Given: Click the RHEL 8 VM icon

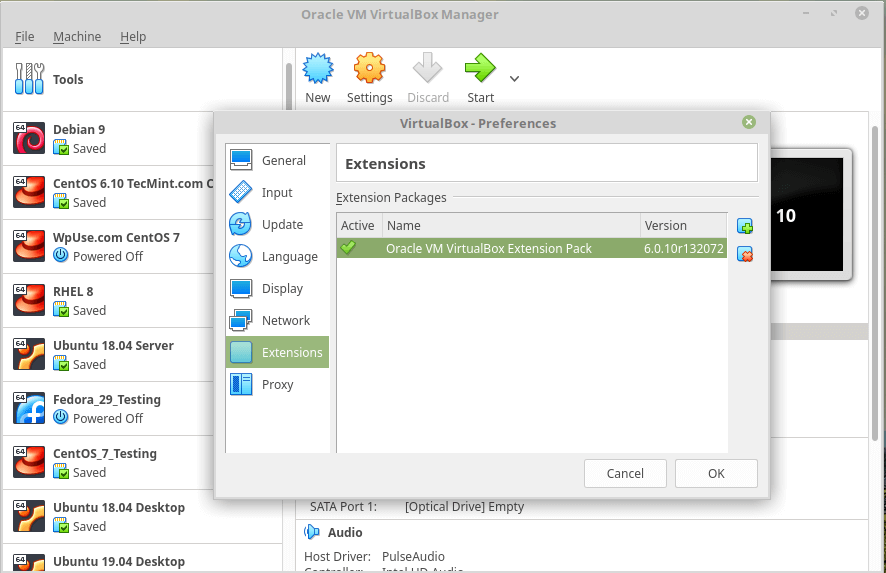Looking at the screenshot, I should [x=29, y=300].
